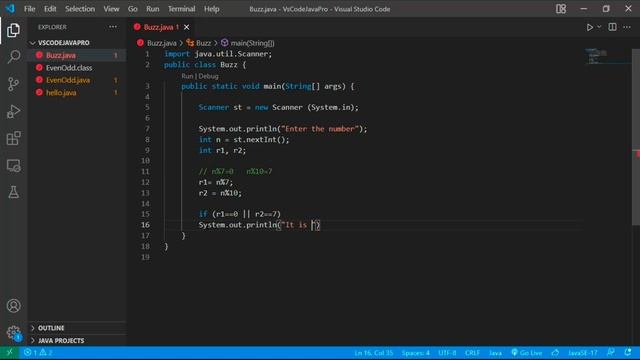
Task: Open the Extensions view
Action: [x=13, y=138]
